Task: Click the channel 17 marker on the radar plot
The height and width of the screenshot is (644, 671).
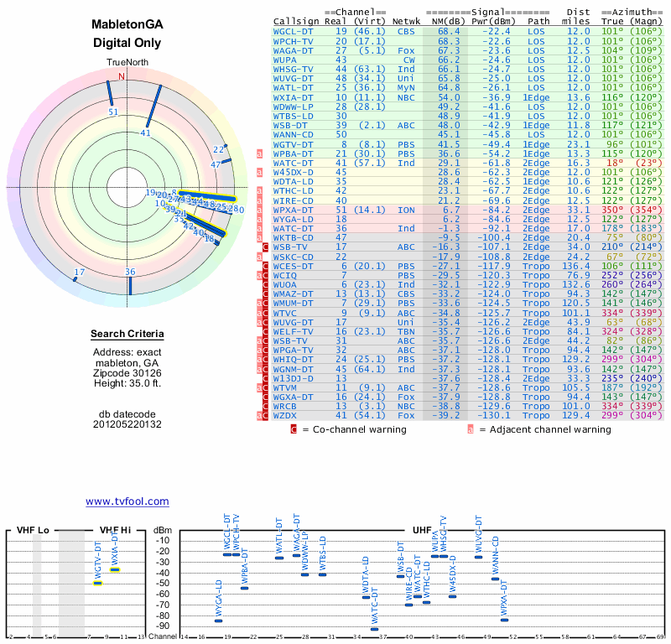Action: (x=75, y=279)
